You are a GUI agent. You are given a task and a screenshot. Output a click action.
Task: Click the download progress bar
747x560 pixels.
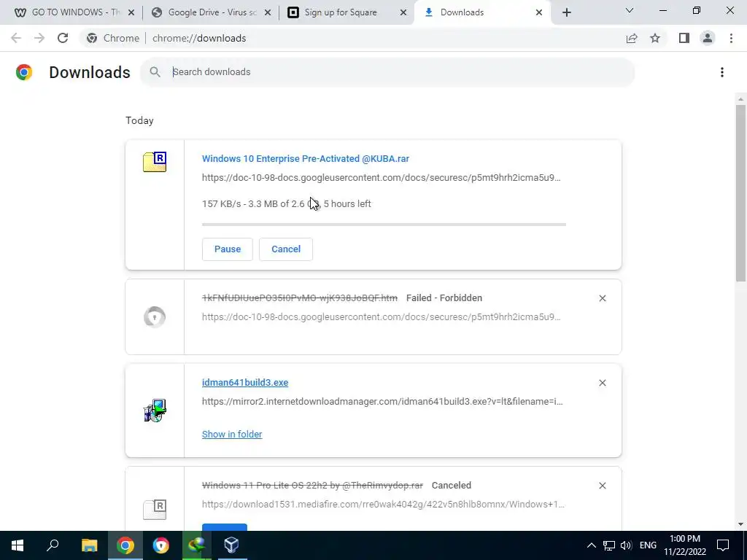(x=384, y=225)
